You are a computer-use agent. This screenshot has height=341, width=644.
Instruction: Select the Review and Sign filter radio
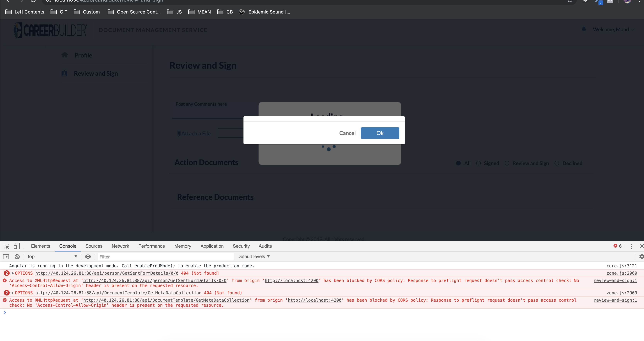[x=507, y=163]
